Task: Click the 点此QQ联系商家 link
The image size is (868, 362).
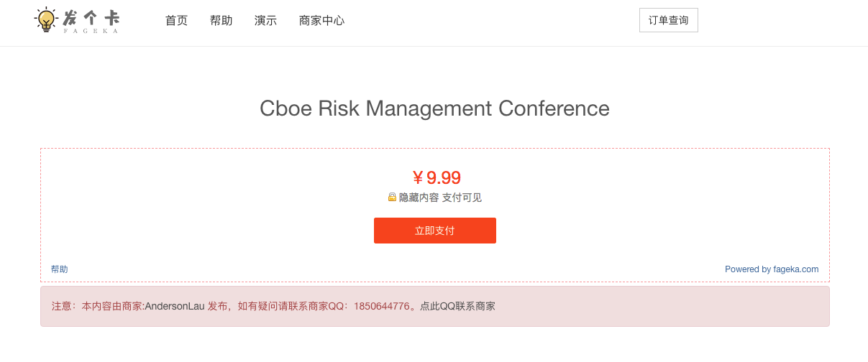Action: pos(457,306)
